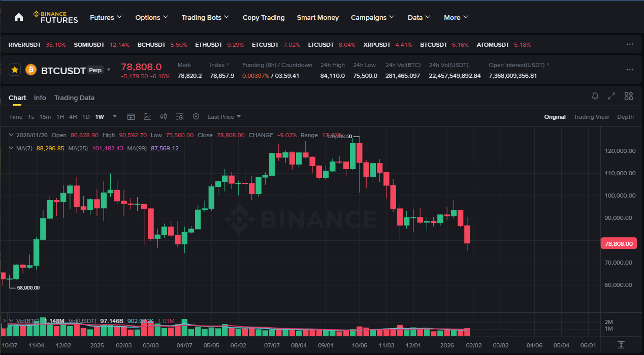Screen dimensions: 644x355
Task: Collapse the MA indicator legend row
Action: (x=12, y=148)
